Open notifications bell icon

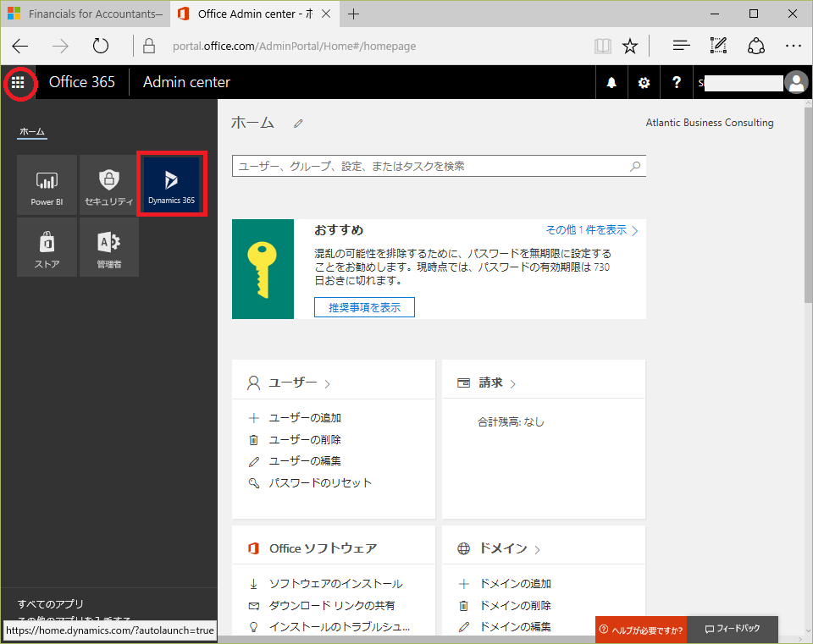(x=611, y=82)
